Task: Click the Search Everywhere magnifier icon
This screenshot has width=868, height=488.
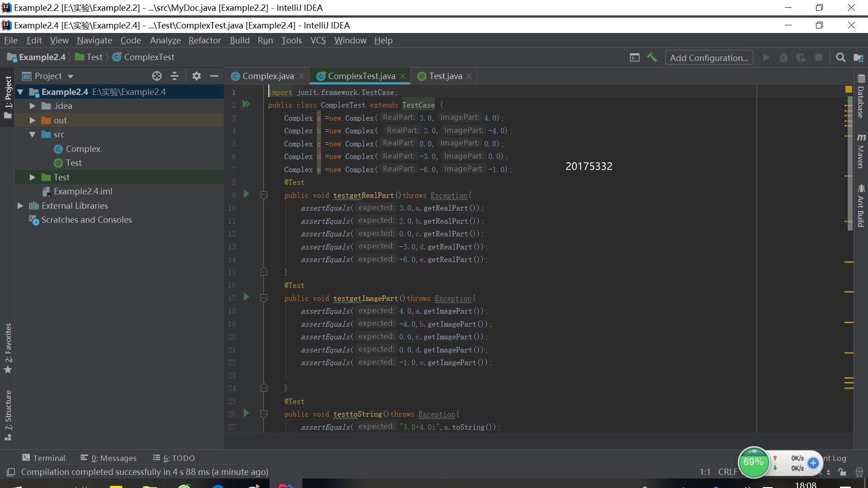Action: coord(840,57)
